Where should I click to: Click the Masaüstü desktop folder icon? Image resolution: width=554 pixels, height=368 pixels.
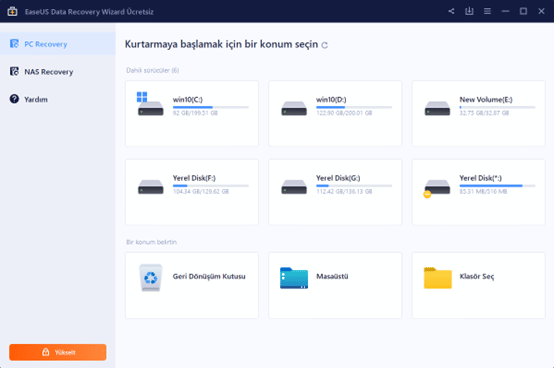pyautogui.click(x=294, y=278)
